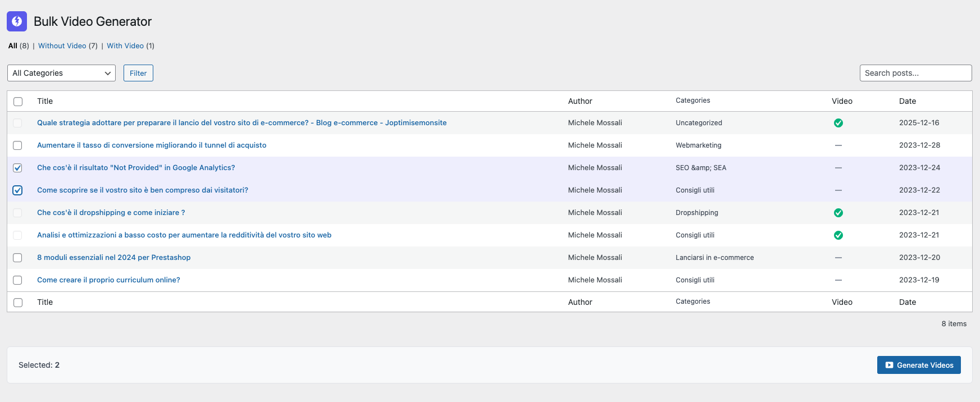
Task: Switch to the With Video filter tab
Action: [x=125, y=46]
